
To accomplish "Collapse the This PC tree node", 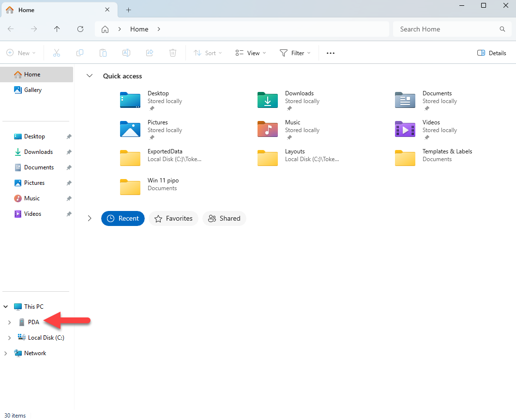I will [x=6, y=306].
